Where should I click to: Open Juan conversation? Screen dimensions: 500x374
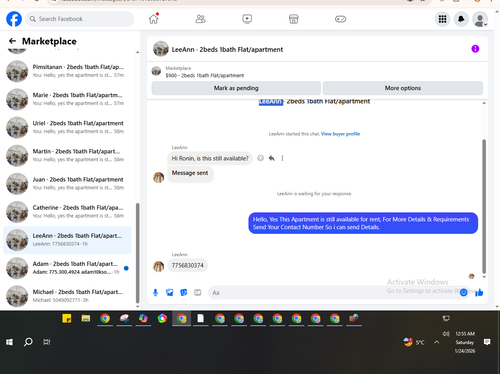(x=68, y=184)
